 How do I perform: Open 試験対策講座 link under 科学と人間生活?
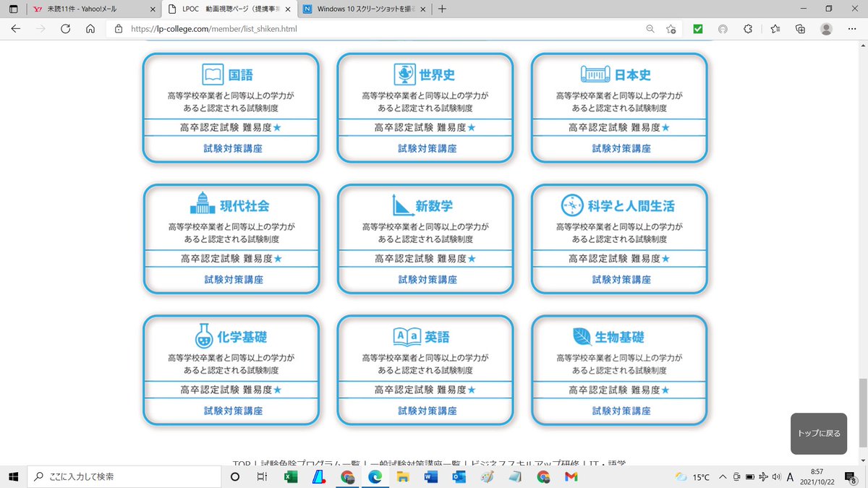621,279
